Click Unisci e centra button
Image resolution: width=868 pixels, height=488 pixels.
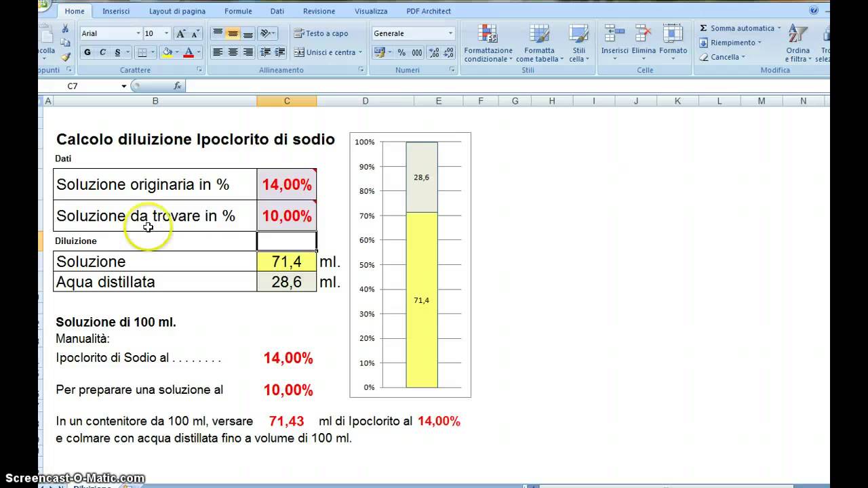pos(328,52)
